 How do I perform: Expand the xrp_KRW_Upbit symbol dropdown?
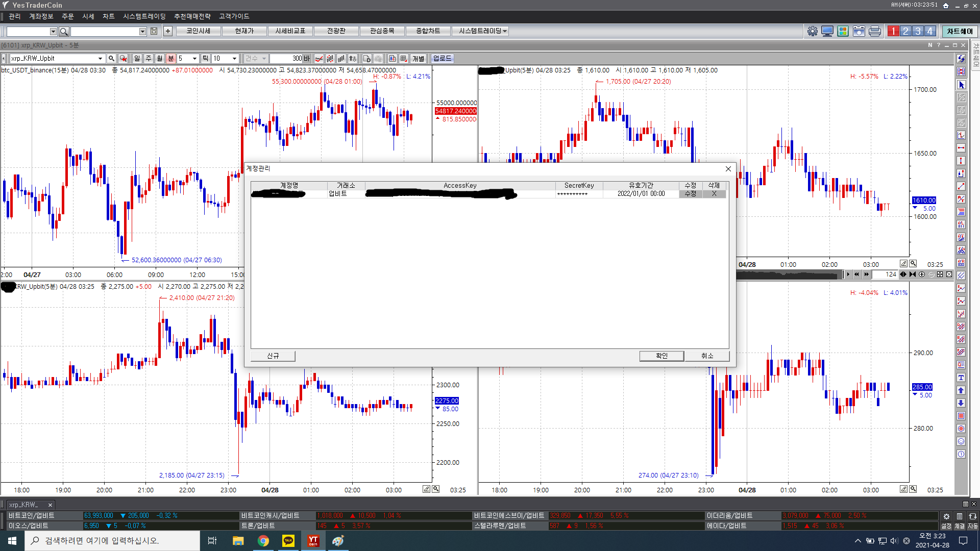point(100,59)
